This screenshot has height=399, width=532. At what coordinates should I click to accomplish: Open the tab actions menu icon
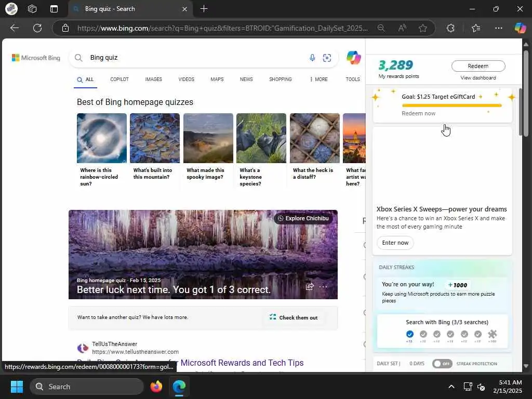[x=54, y=9]
